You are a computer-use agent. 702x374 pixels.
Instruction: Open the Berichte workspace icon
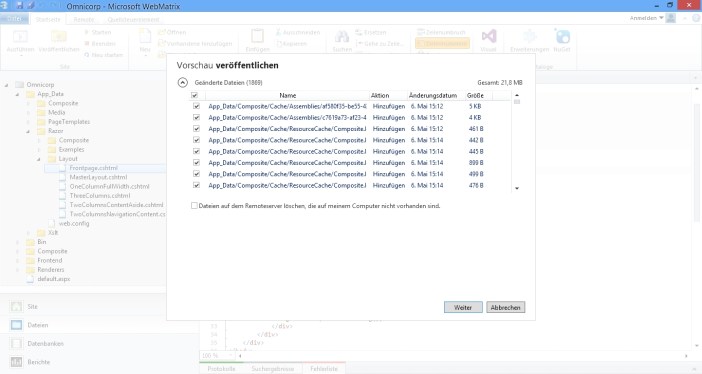17,362
